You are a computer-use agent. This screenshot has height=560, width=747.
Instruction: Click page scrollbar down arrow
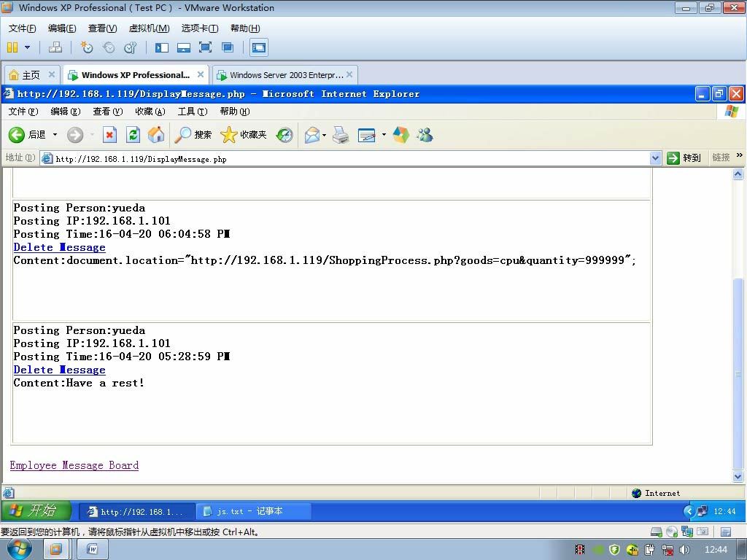pos(738,476)
